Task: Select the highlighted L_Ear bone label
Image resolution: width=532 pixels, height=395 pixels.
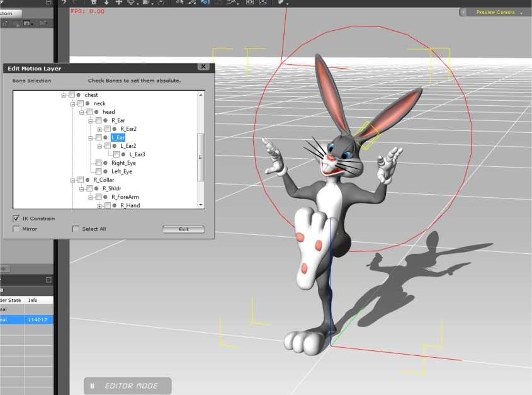Action: [118, 137]
